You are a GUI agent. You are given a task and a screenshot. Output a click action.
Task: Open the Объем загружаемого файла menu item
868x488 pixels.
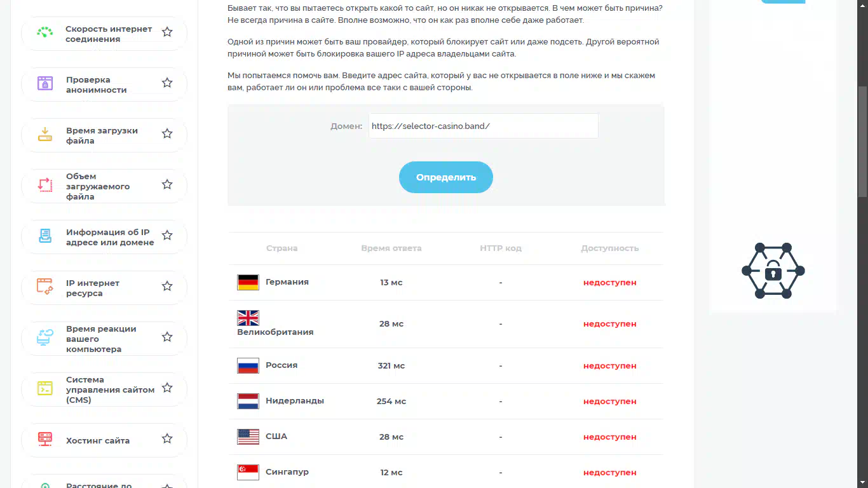click(x=104, y=186)
